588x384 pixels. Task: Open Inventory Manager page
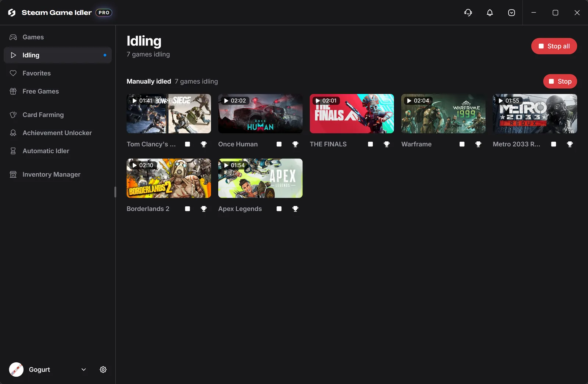point(58,174)
